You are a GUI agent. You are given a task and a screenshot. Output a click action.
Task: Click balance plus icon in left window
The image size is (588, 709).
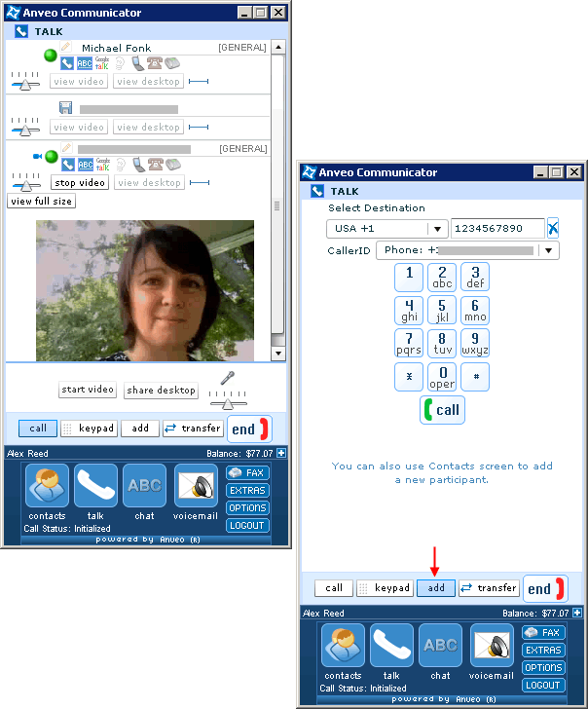[x=281, y=453]
